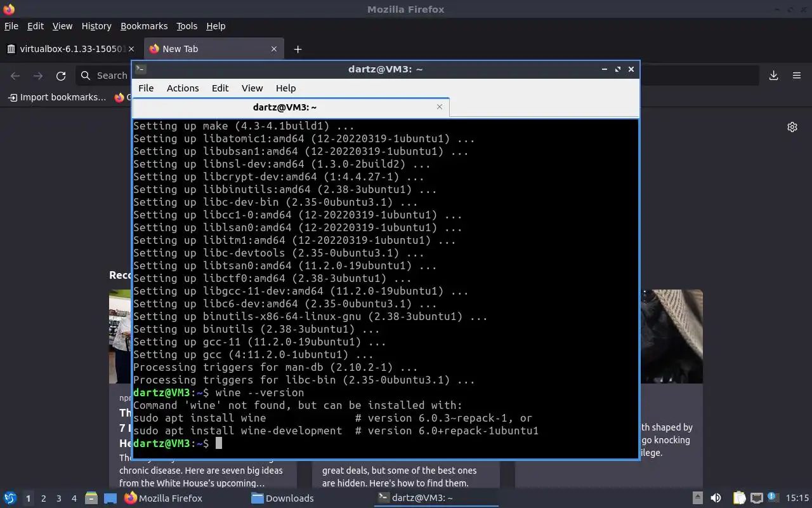Reload the current Firefox page
Image resolution: width=812 pixels, height=508 pixels.
[x=61, y=76]
